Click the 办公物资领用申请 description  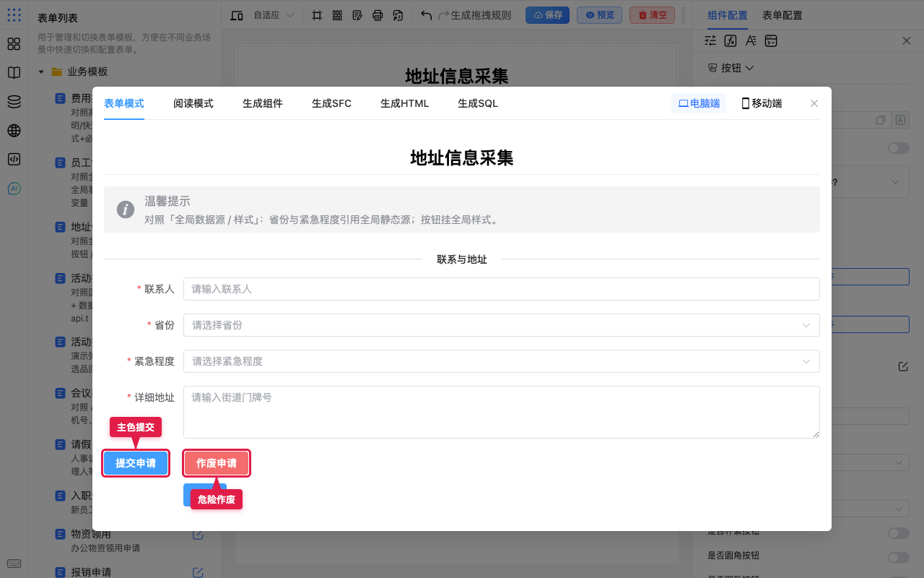pyautogui.click(x=105, y=548)
